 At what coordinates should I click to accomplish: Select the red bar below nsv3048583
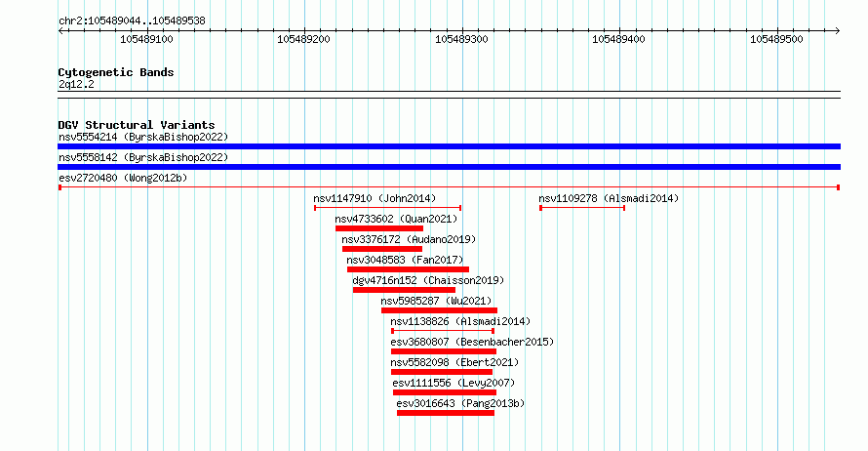point(408,269)
